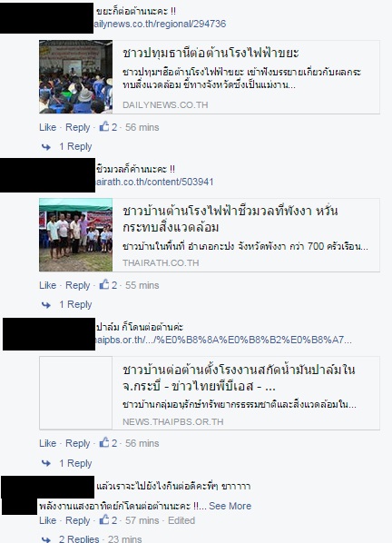Image resolution: width=392 pixels, height=543 pixels.
Task: Expand 2 Replies on the last comment
Action: coord(79,538)
